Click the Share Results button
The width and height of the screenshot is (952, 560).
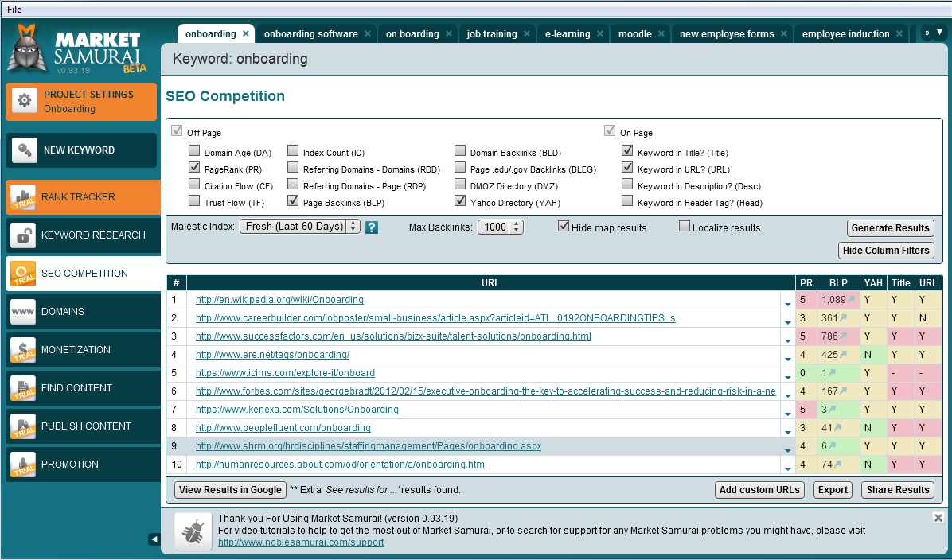coord(898,490)
